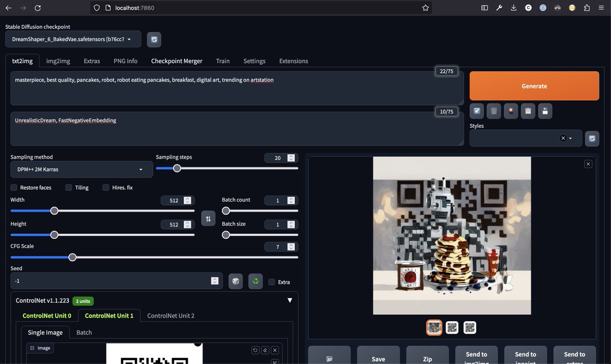Enable the Hires. fix checkbox
This screenshot has height=364, width=611.
[x=106, y=187]
